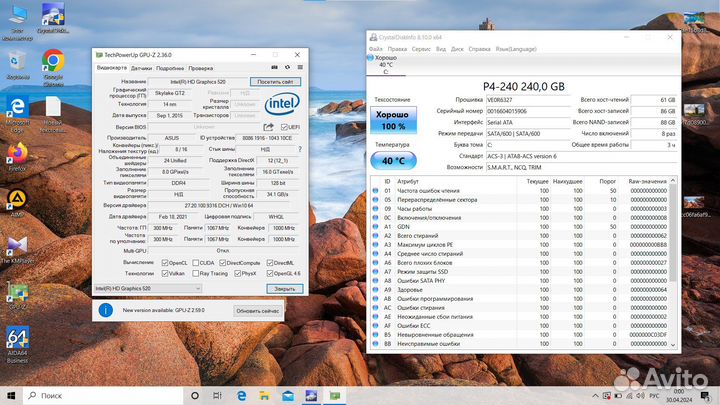Select the Здоровье attribute row
The height and width of the screenshot is (405, 720).
pos(520,290)
